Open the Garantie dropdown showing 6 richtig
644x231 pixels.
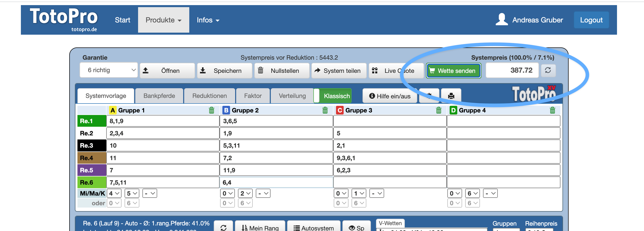(109, 70)
